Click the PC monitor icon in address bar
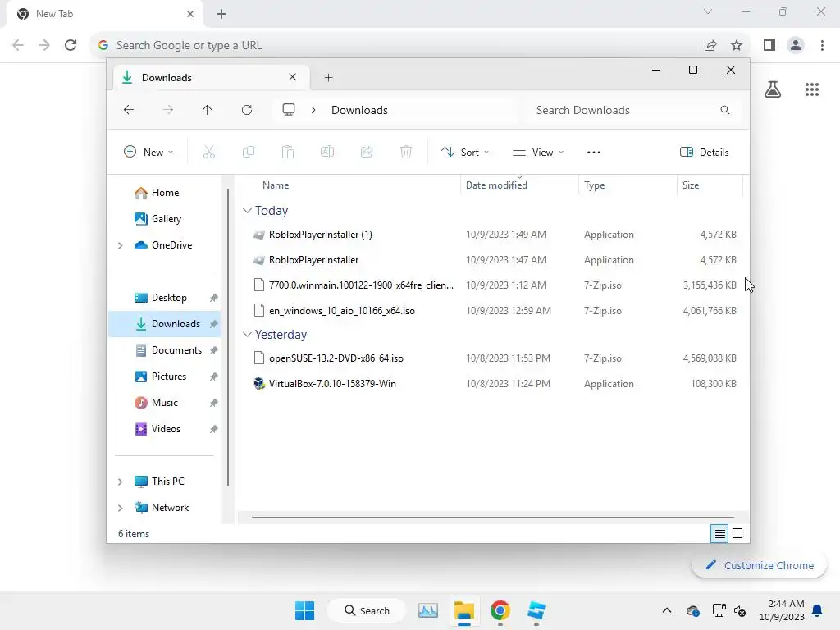Image resolution: width=840 pixels, height=630 pixels. (289, 110)
